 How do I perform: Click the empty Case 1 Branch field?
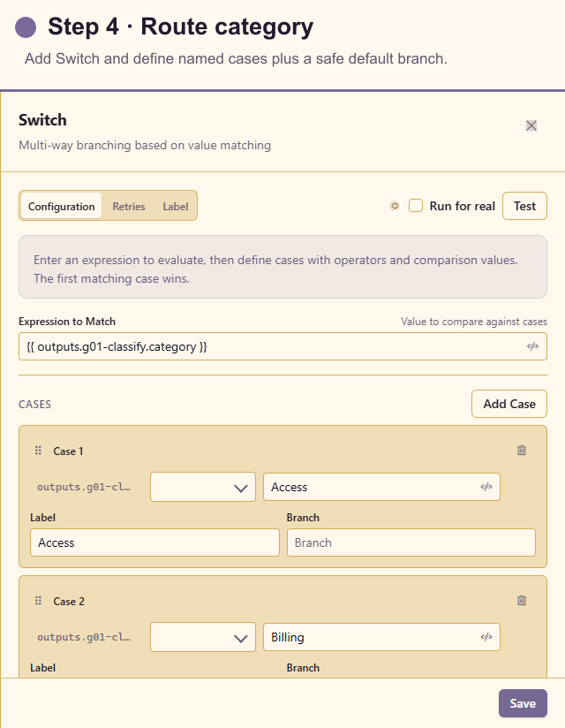tap(411, 542)
